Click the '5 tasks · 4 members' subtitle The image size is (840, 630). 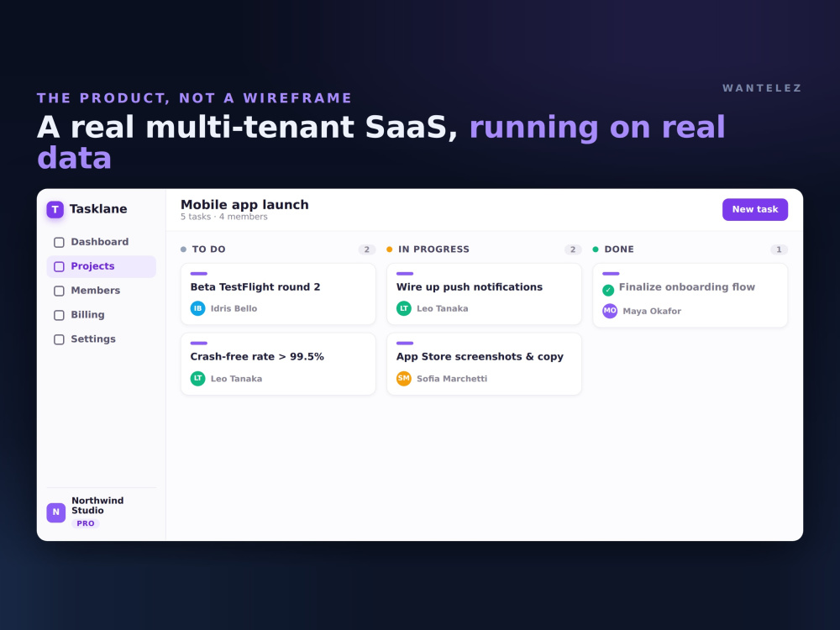click(224, 217)
